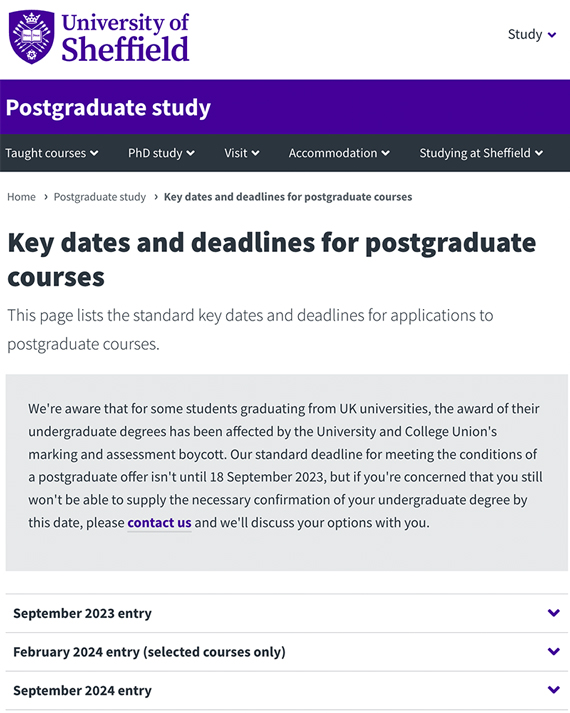Viewport: 570px width, 713px height.
Task: Click the arrow next to Accommodation
Action: coord(385,153)
